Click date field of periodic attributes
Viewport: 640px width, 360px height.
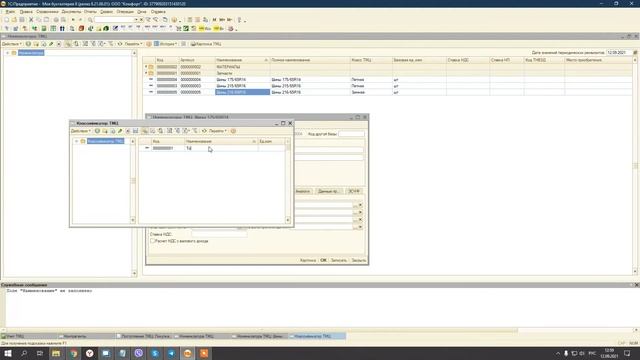pyautogui.click(x=618, y=53)
